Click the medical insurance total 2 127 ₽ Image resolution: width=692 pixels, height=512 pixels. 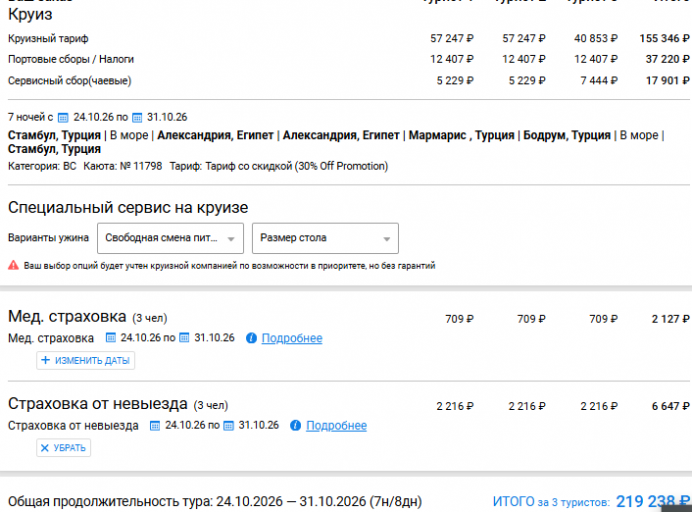point(670,319)
